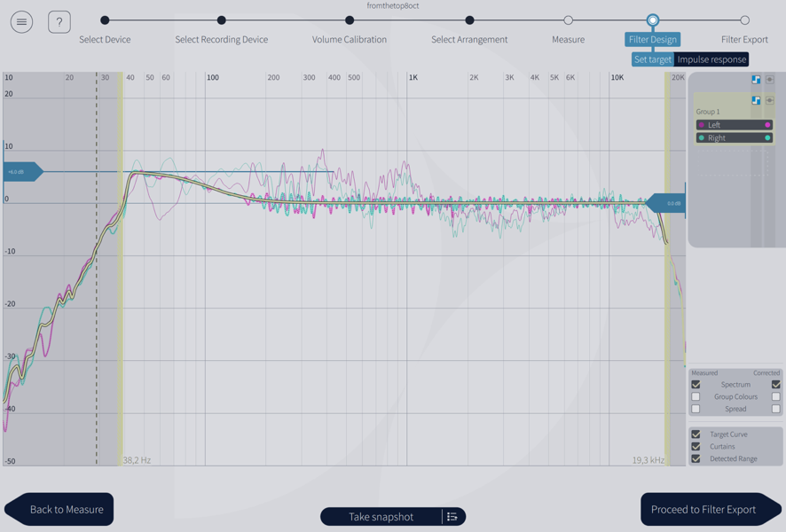
Task: Click Group 1's blue curve icon
Action: (x=756, y=100)
